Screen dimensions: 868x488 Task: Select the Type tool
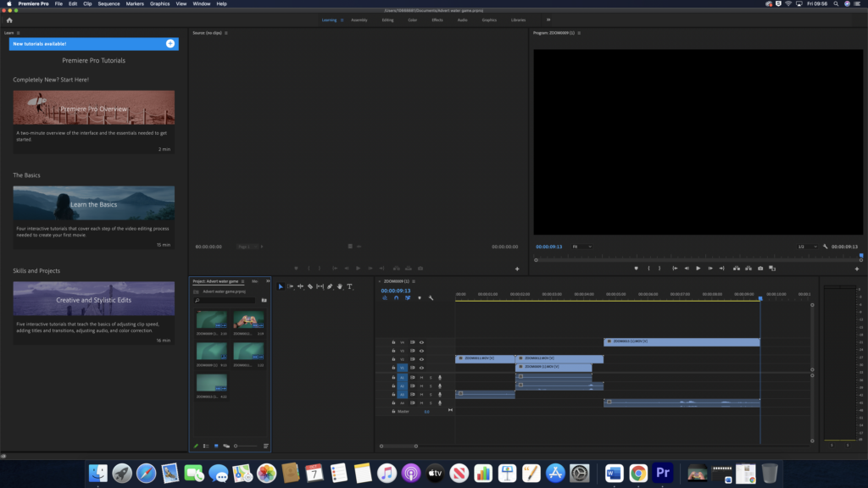pos(349,286)
